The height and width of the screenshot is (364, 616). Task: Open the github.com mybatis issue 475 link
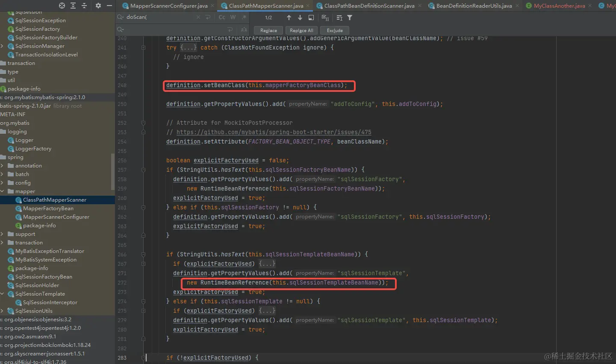click(x=274, y=132)
